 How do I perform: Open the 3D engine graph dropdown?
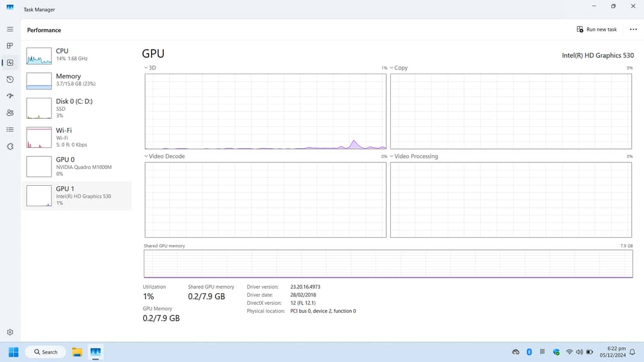150,68
